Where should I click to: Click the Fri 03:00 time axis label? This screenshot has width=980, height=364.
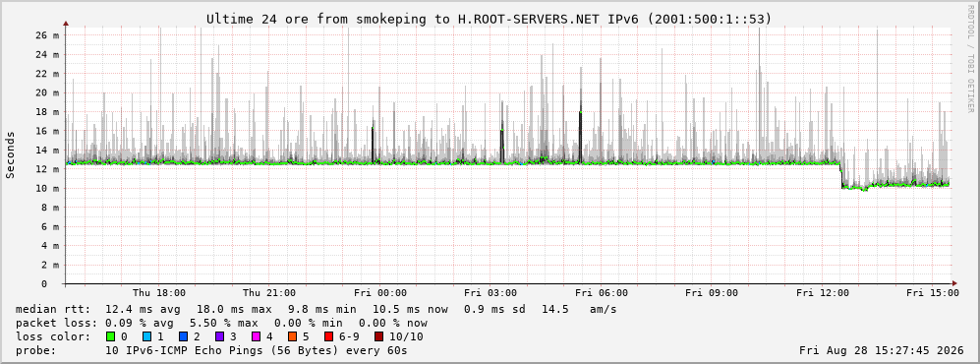pyautogui.click(x=490, y=293)
